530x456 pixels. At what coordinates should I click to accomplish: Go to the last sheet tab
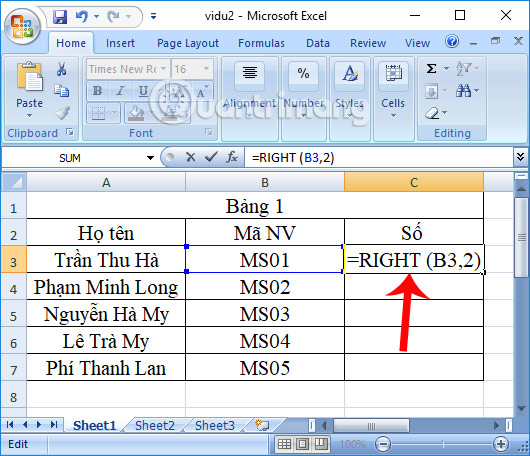[x=54, y=425]
